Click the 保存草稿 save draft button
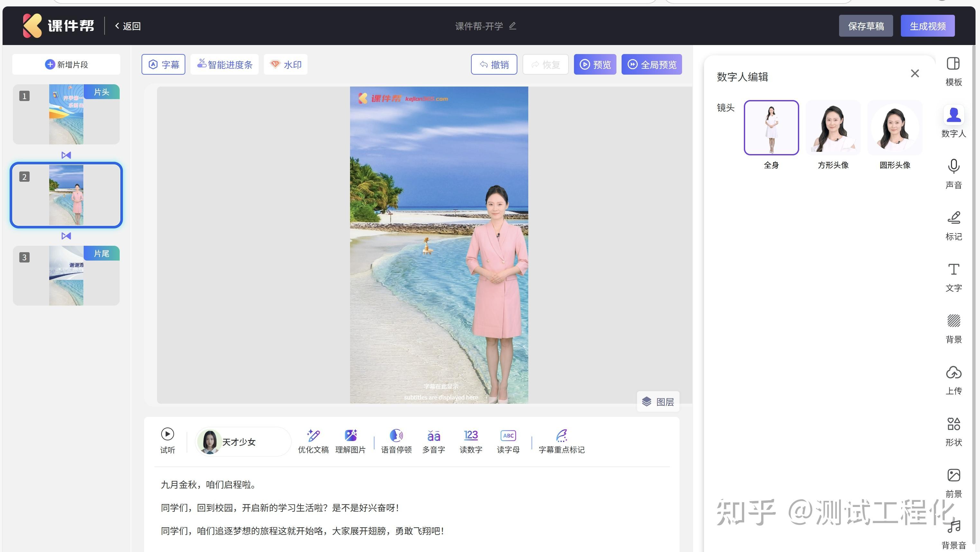 866,25
